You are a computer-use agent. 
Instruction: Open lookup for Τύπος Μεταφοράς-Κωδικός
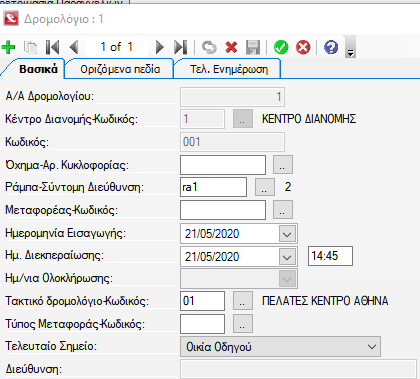tap(242, 324)
